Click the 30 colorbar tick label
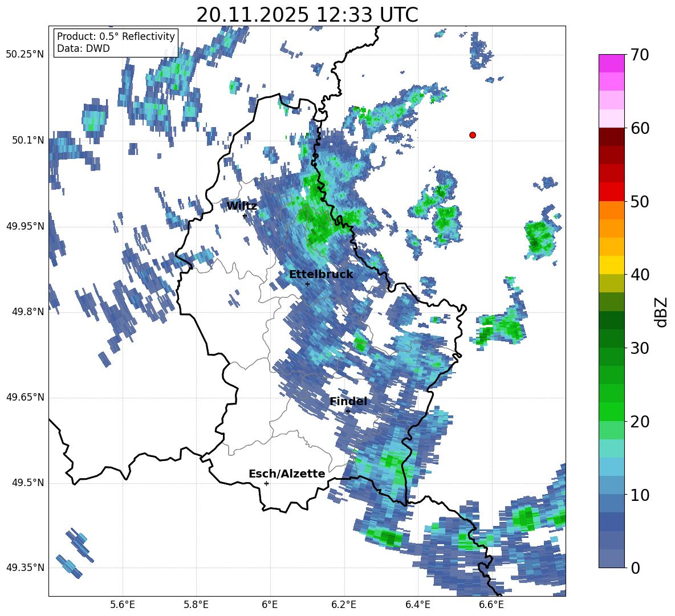Image resolution: width=675 pixels, height=616 pixels. point(640,348)
